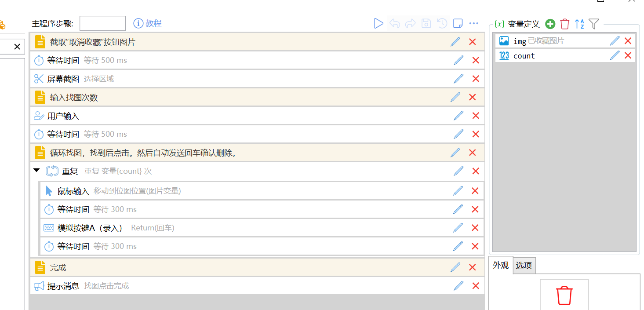Delete the 用户输入 step
The height and width of the screenshot is (310, 644).
coord(475,116)
